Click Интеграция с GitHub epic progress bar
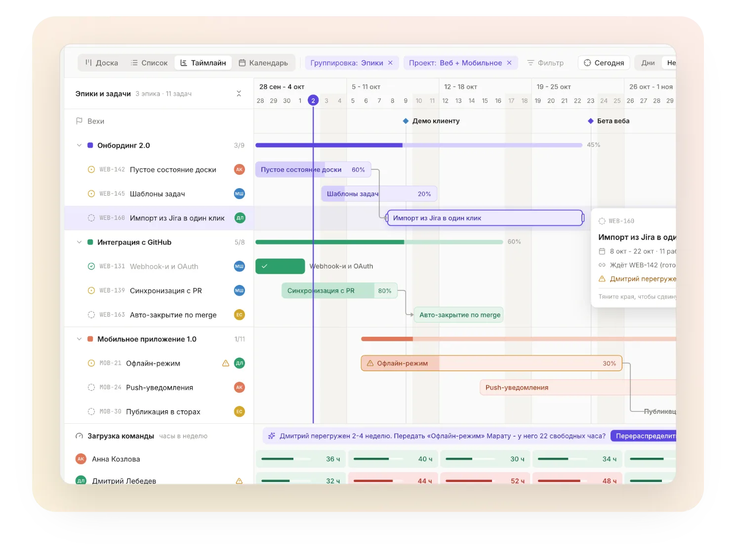This screenshot has width=736, height=560. point(379,242)
